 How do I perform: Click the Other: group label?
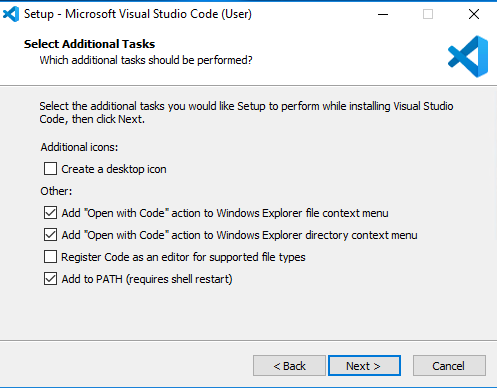(56, 191)
